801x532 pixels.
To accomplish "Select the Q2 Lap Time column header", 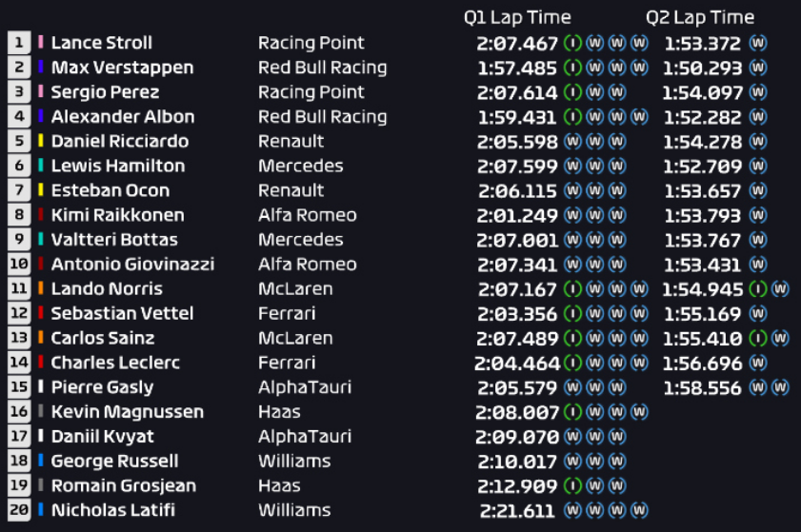I will coord(700,17).
